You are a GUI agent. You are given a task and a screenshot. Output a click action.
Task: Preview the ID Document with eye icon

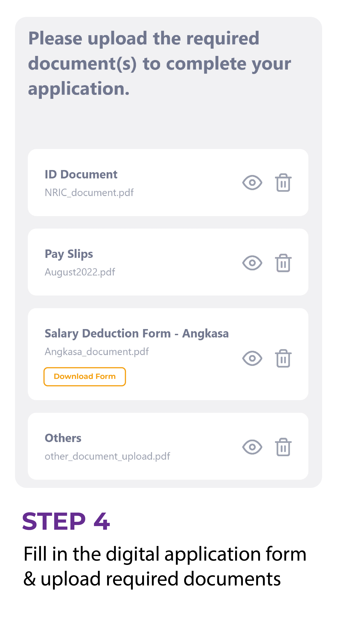coord(252,183)
